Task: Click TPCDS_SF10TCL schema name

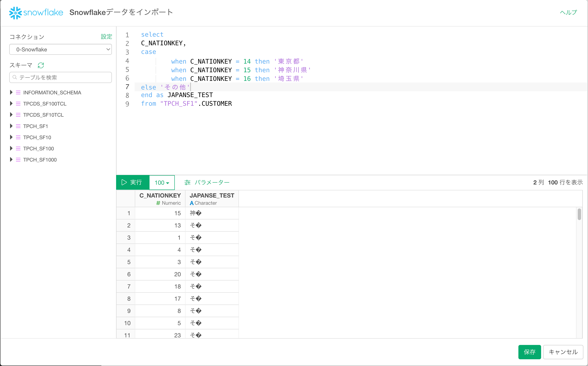Action: point(44,115)
